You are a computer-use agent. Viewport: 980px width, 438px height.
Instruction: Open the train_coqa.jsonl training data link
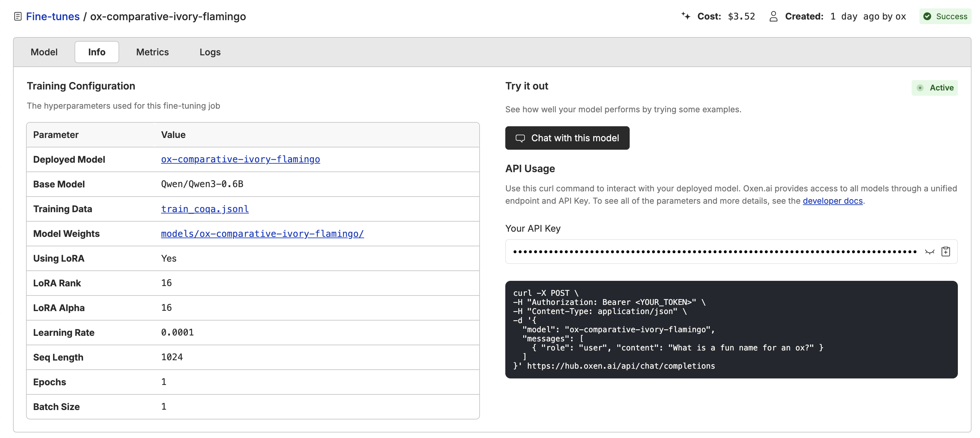tap(205, 209)
